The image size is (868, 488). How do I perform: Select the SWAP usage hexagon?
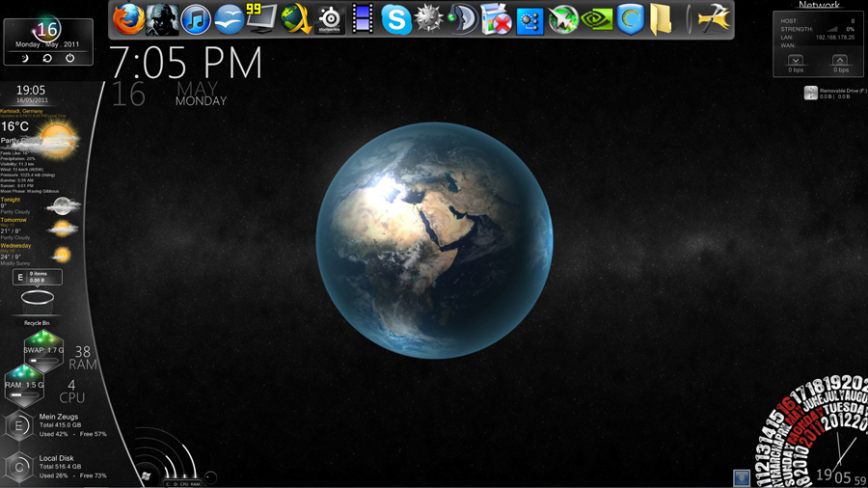[x=43, y=351]
